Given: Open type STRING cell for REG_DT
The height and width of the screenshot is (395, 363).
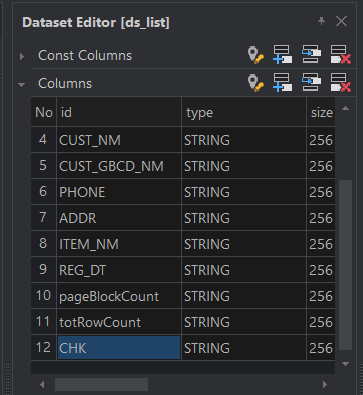Looking at the screenshot, I should [x=244, y=270].
